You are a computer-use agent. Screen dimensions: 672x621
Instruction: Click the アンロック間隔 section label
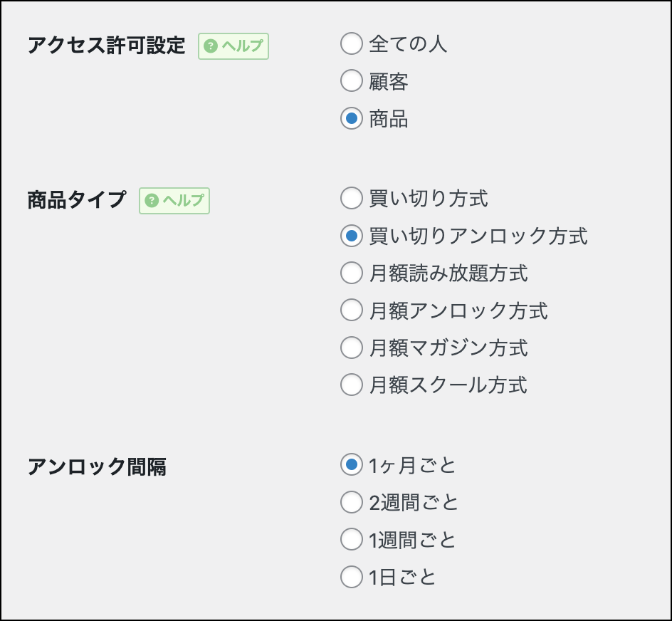click(96, 467)
